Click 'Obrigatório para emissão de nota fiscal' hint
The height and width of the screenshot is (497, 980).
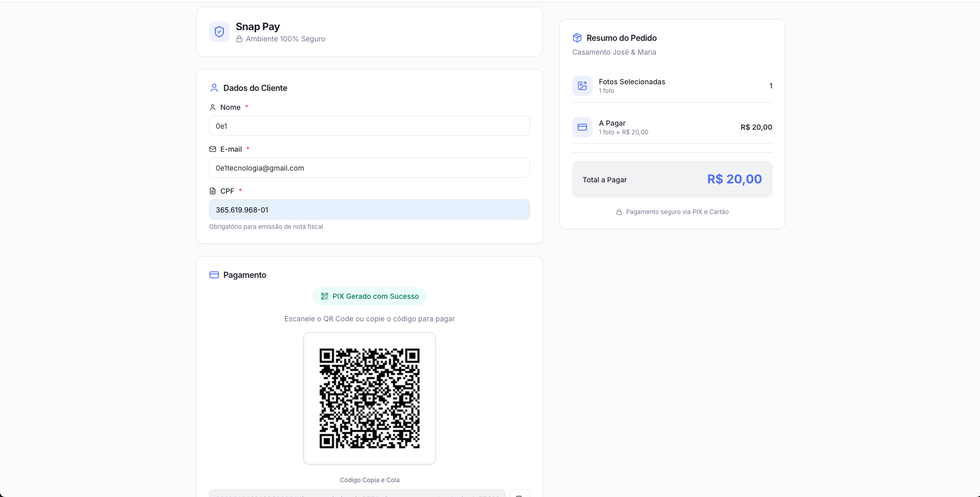click(x=266, y=227)
